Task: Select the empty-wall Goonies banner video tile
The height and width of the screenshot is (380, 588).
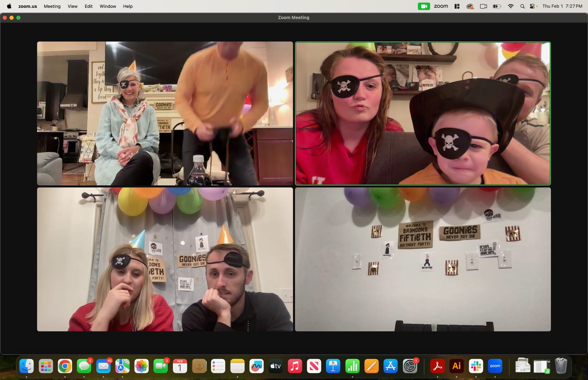Action: tap(423, 259)
